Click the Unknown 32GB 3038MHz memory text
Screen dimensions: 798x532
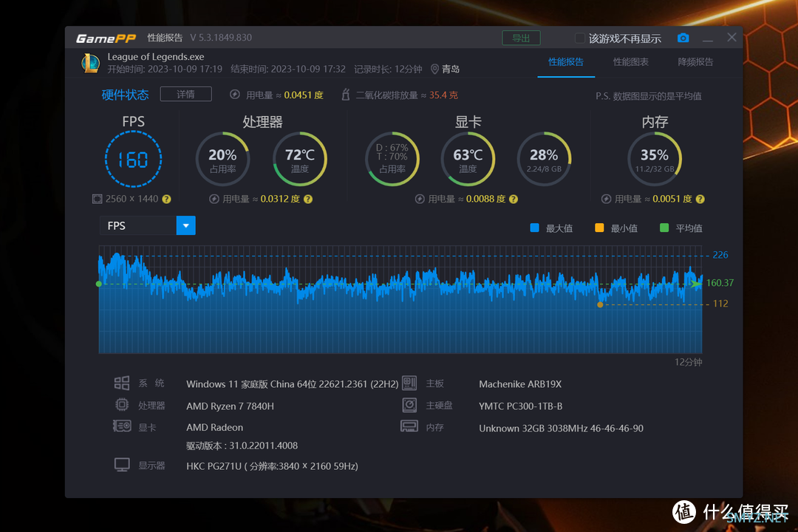coord(561,429)
